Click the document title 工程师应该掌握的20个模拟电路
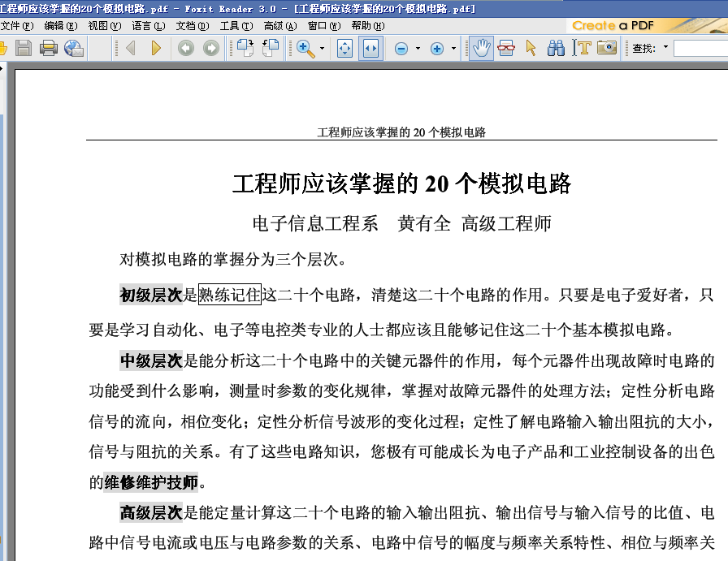 [401, 183]
